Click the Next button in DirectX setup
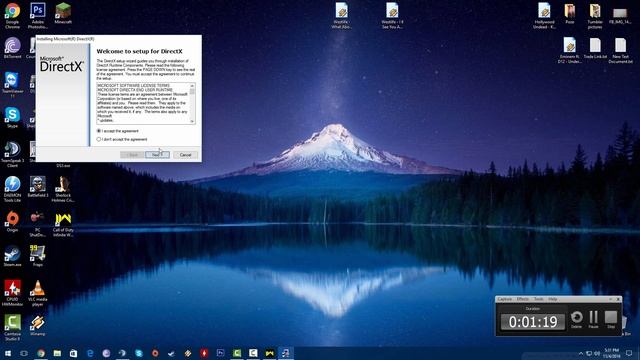This screenshot has width=640, height=360. [x=157, y=155]
